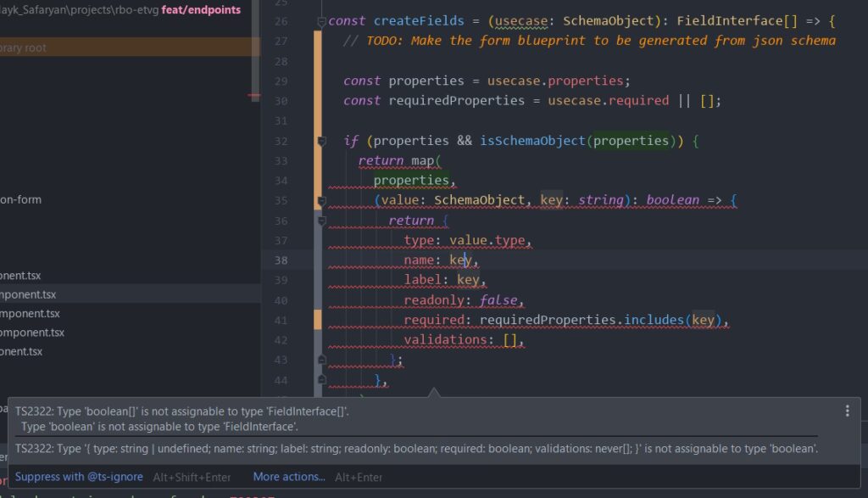Open the "More actions..." link in tooltip
The image size is (868, 498).
pyautogui.click(x=289, y=477)
